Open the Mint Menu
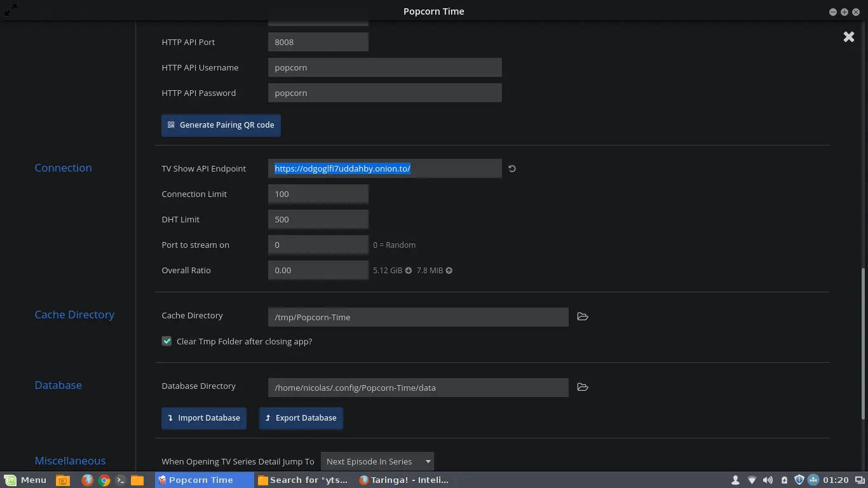Image resolution: width=868 pixels, height=488 pixels. coord(26,480)
